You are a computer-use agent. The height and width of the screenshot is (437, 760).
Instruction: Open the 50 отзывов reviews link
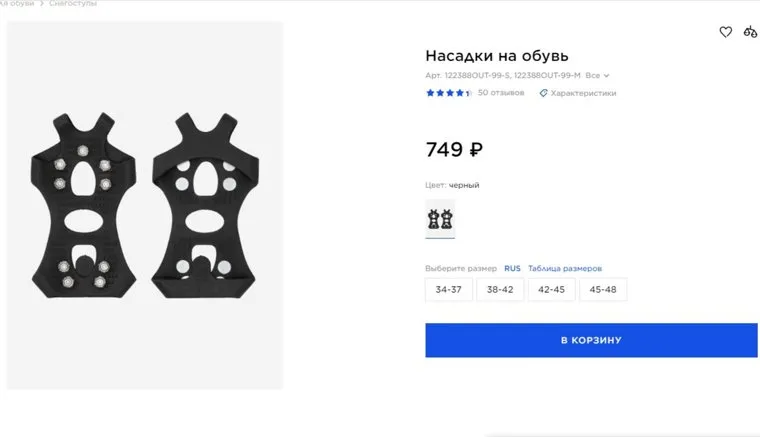click(x=501, y=93)
